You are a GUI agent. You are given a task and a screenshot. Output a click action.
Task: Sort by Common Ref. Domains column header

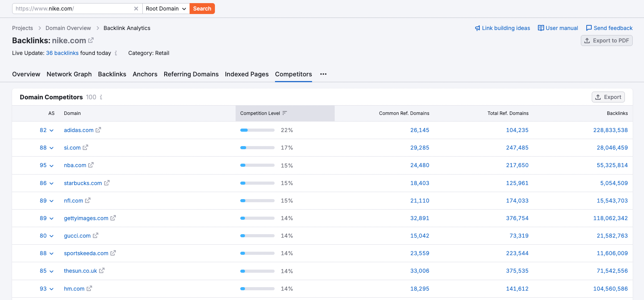404,113
